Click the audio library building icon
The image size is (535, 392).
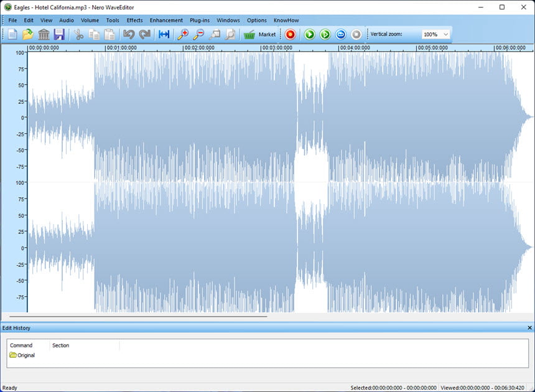coord(44,34)
